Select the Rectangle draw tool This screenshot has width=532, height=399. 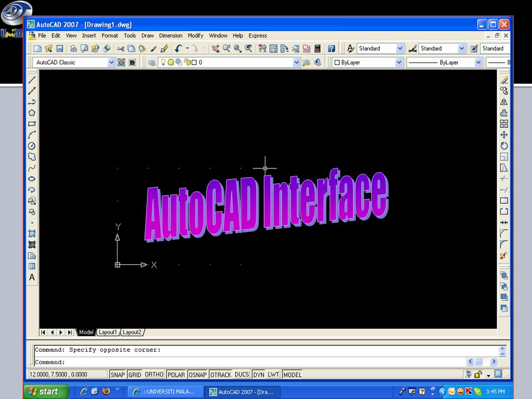[x=32, y=124]
